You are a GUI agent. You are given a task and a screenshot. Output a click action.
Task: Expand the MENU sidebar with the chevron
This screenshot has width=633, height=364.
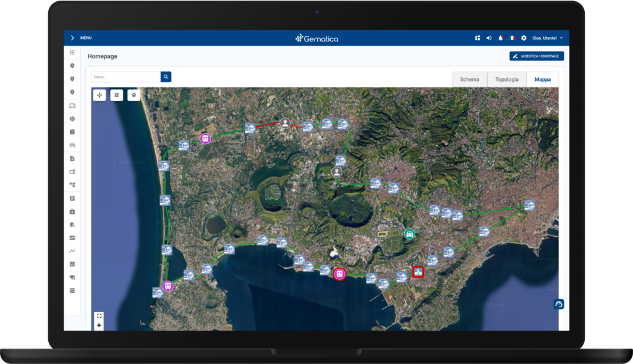point(72,38)
